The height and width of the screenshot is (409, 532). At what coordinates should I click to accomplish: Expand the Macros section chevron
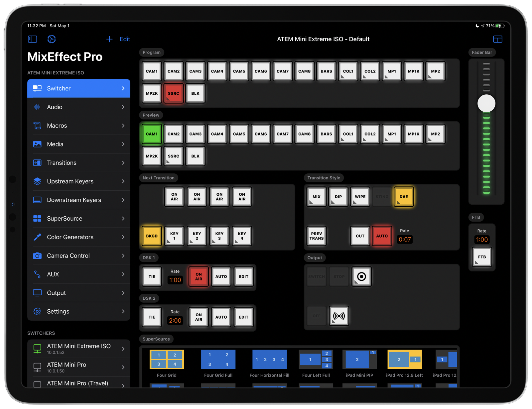pos(123,126)
